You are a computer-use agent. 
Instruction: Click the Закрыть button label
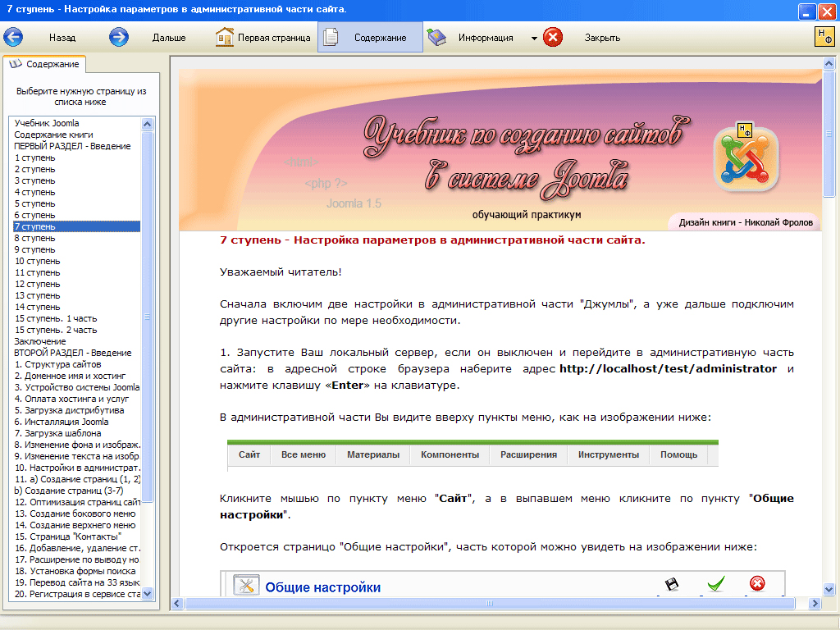pyautogui.click(x=602, y=38)
